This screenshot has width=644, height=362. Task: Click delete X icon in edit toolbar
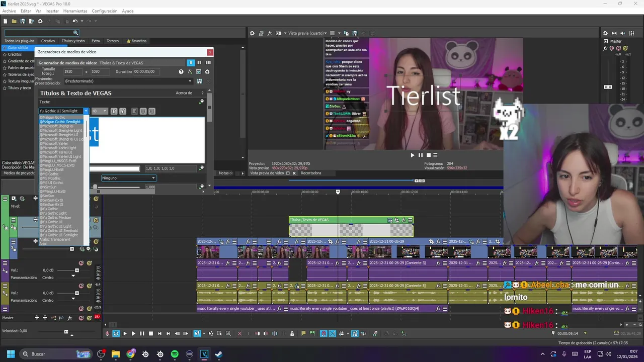pyautogui.click(x=239, y=333)
